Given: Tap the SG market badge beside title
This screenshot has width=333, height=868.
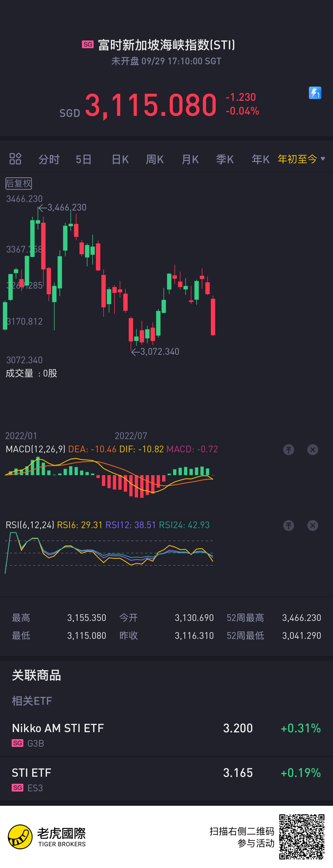Looking at the screenshot, I should pyautogui.click(x=88, y=45).
